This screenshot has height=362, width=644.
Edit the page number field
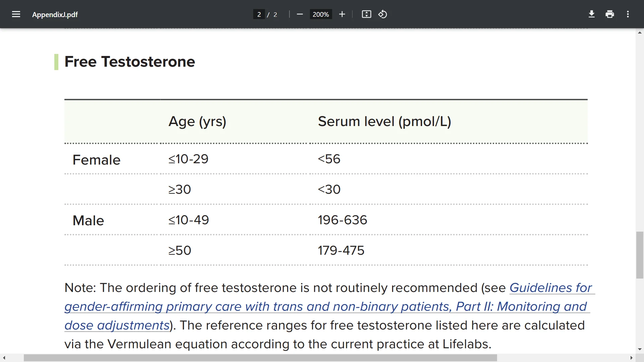click(x=259, y=14)
